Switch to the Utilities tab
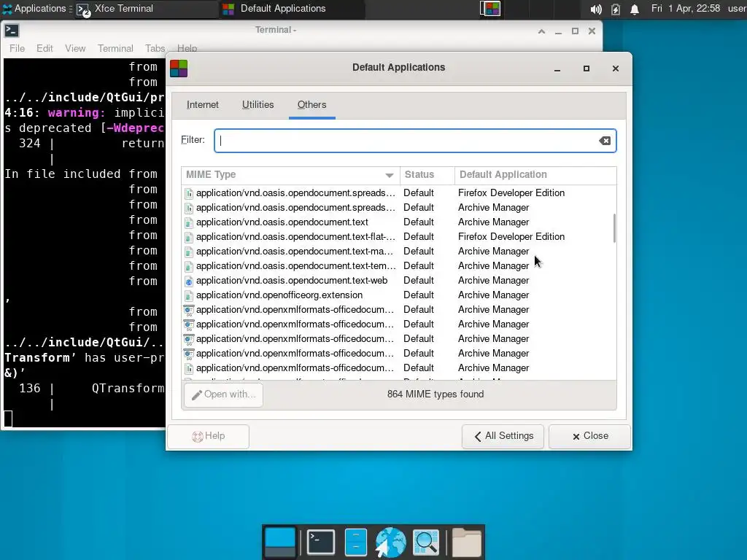This screenshot has height=560, width=747. pyautogui.click(x=258, y=105)
